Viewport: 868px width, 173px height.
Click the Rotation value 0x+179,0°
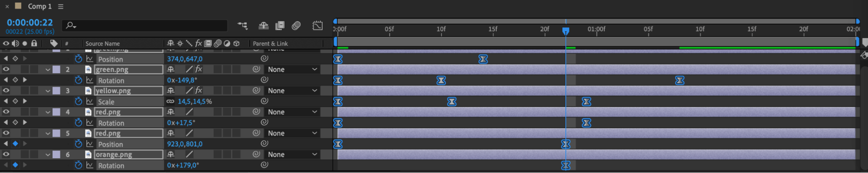pyautogui.click(x=183, y=165)
